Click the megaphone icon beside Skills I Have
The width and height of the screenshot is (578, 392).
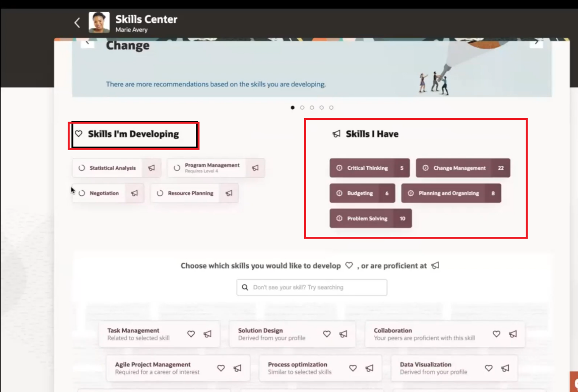click(336, 134)
